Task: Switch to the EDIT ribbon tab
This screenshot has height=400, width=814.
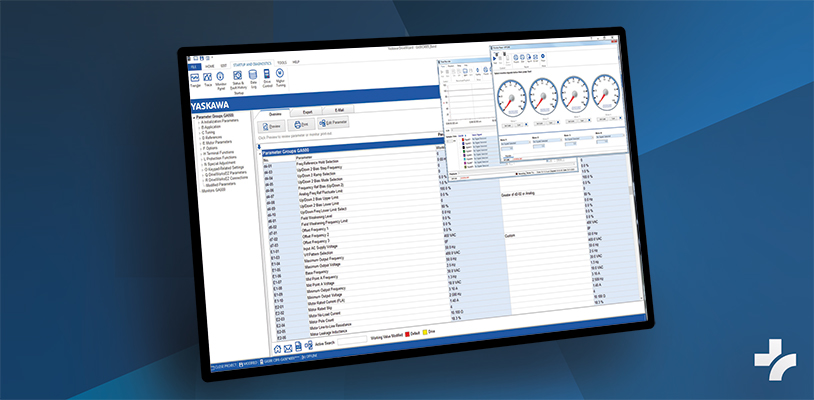Action: (223, 65)
